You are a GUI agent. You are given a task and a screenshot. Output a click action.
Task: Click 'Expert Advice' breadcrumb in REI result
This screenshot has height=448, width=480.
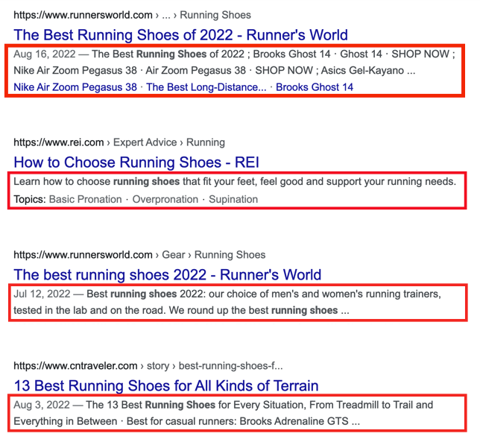click(x=145, y=142)
